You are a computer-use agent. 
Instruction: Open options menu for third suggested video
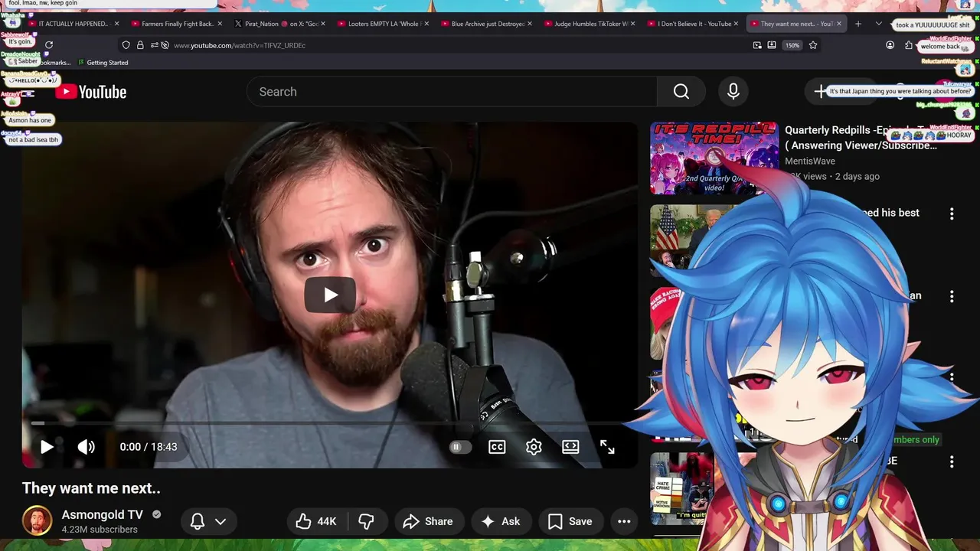tap(952, 296)
